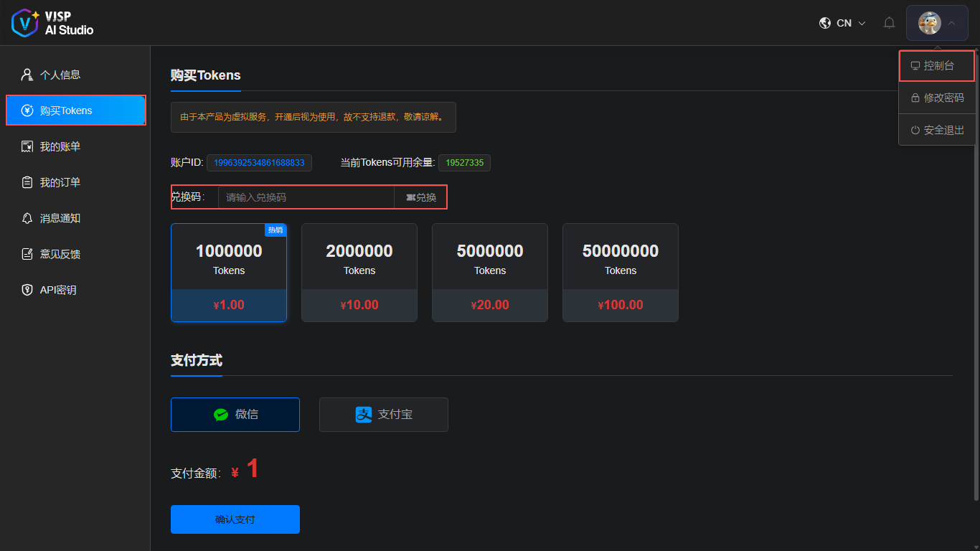Select 修改密码 in the dropdown menu
The height and width of the screenshot is (551, 980).
tap(936, 98)
